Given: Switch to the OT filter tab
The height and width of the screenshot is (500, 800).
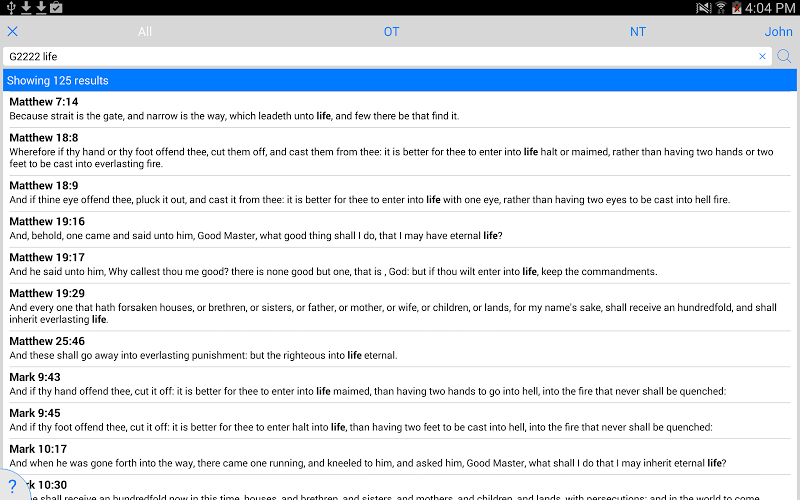Looking at the screenshot, I should tap(391, 32).
